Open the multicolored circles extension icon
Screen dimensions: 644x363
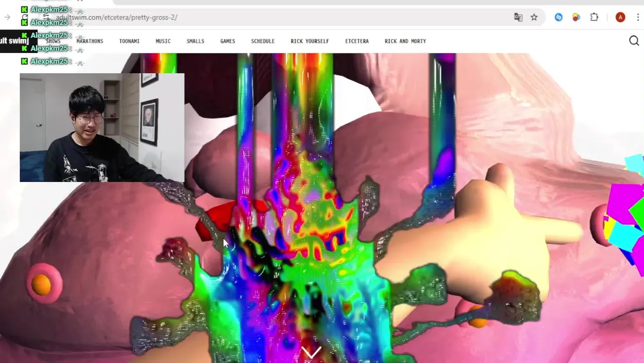(x=576, y=17)
